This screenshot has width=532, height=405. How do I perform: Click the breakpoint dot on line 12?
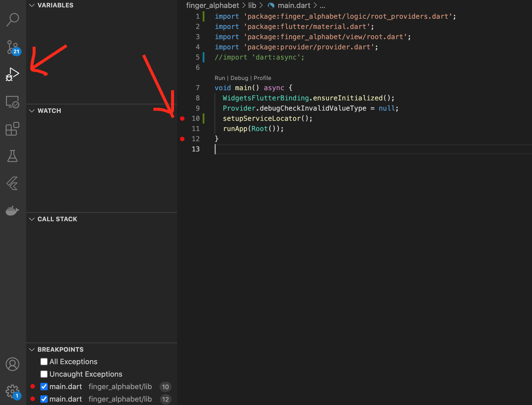tap(182, 139)
